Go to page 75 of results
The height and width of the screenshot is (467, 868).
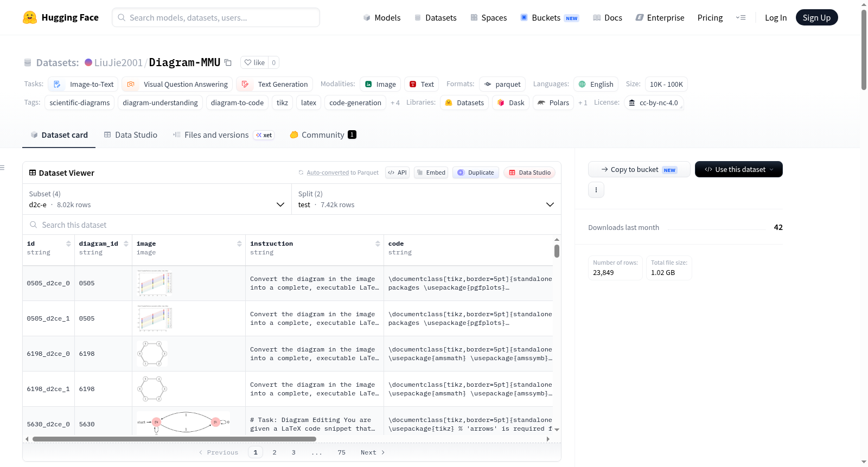341,452
